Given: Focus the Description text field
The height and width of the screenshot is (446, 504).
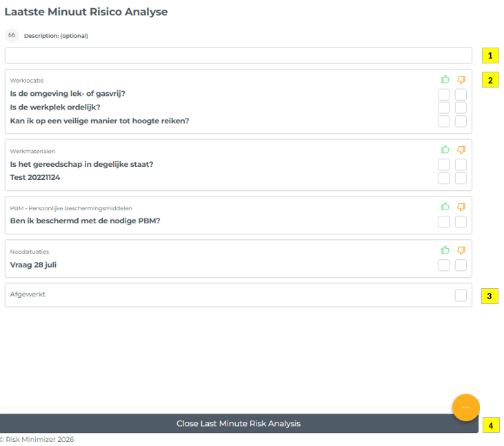Looking at the screenshot, I should [x=238, y=56].
